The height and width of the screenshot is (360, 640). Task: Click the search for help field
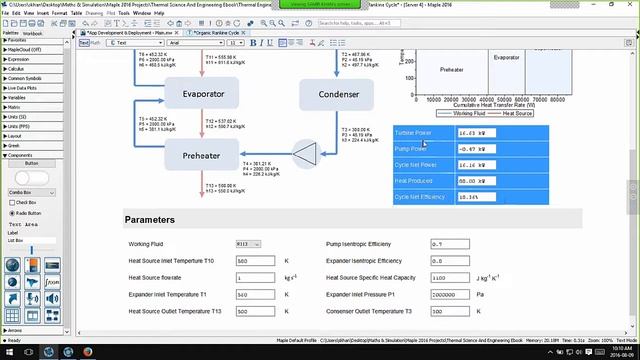click(x=359, y=23)
